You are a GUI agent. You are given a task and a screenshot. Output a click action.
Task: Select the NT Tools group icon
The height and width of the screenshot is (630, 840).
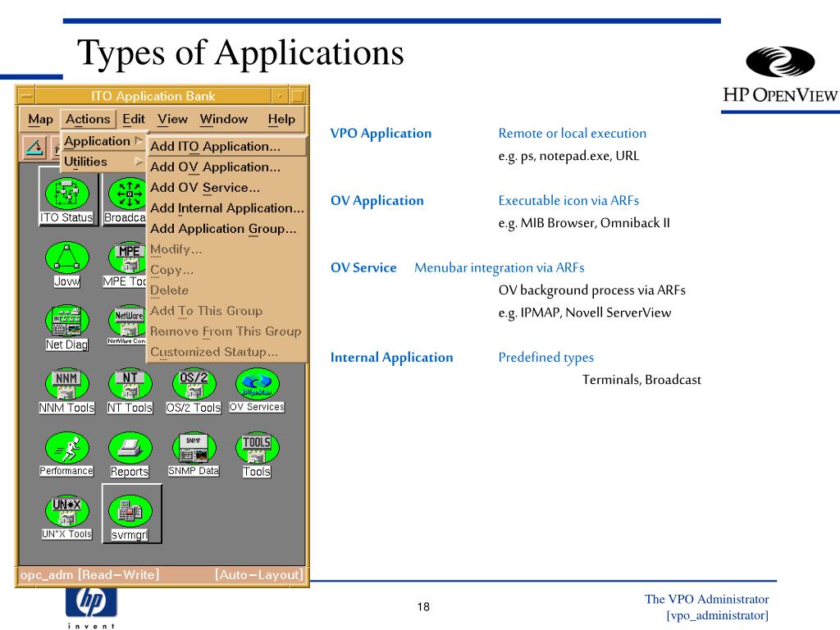click(x=130, y=384)
